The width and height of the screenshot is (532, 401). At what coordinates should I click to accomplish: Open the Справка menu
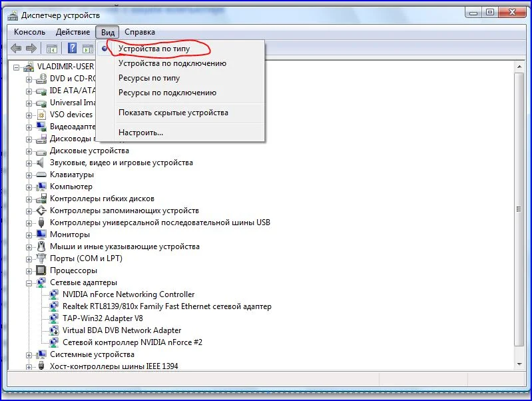pyautogui.click(x=139, y=32)
